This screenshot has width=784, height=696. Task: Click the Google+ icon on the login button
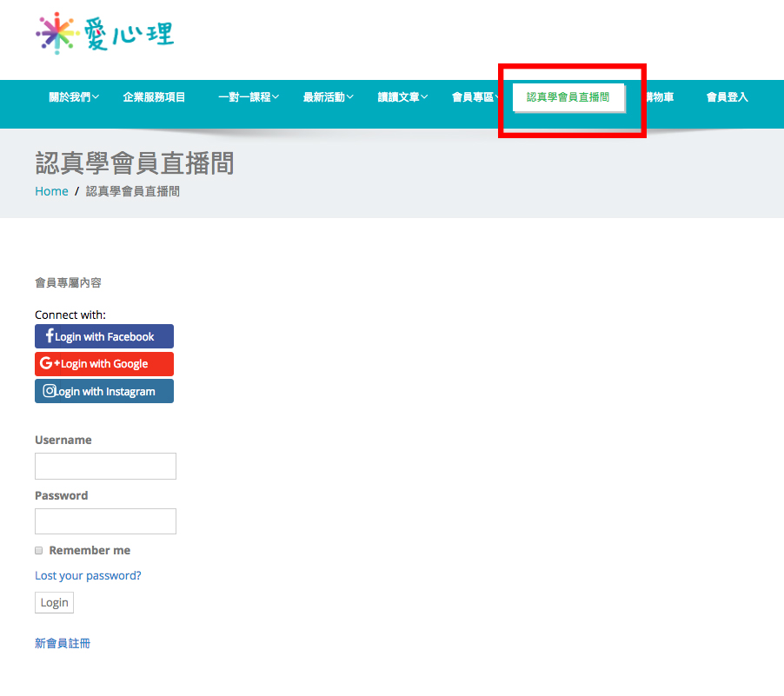click(x=50, y=363)
